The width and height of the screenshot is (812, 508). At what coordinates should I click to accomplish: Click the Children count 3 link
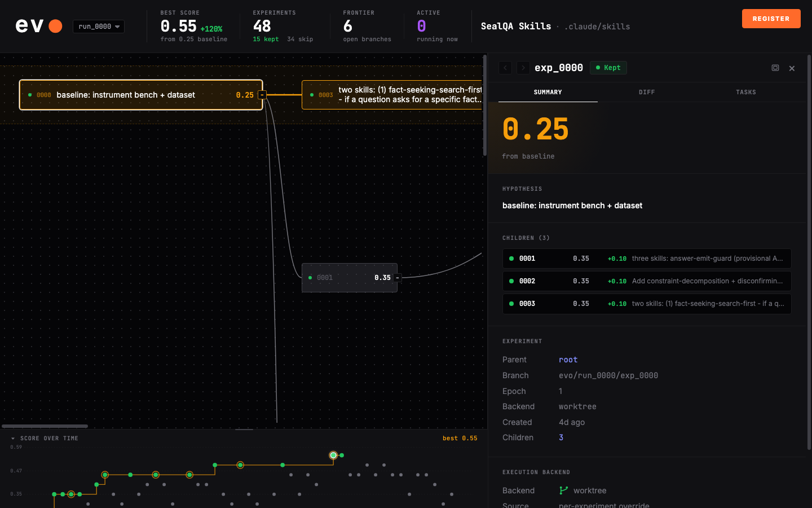point(561,437)
